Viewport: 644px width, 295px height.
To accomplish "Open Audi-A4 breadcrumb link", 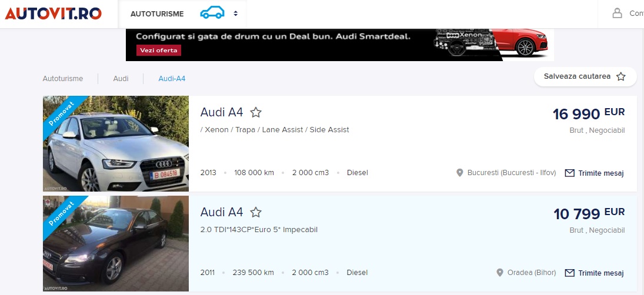I will coord(172,78).
